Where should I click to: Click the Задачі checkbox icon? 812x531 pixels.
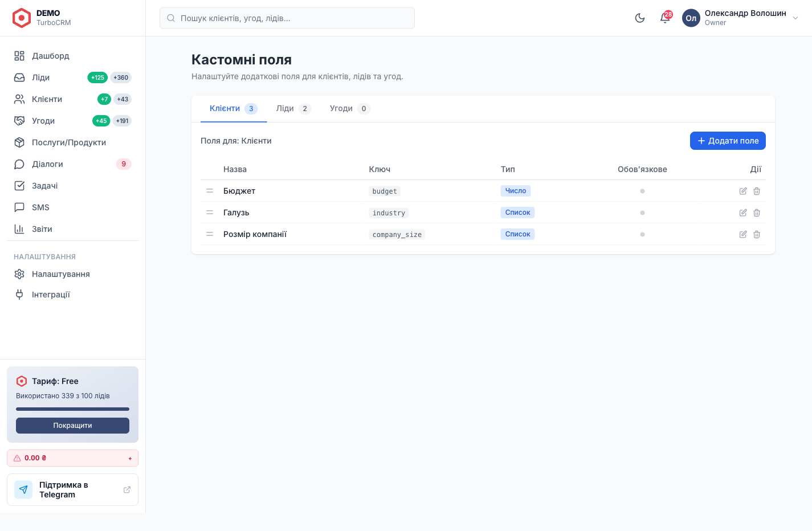[x=19, y=186]
